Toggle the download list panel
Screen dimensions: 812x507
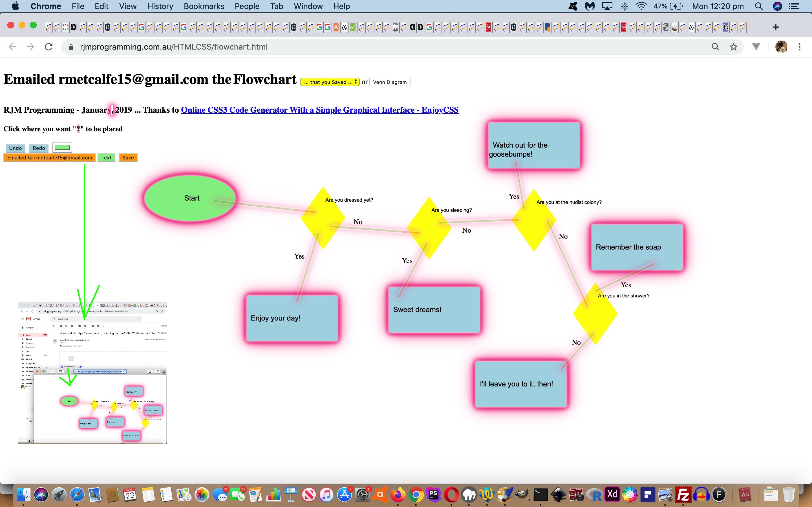coord(756,47)
